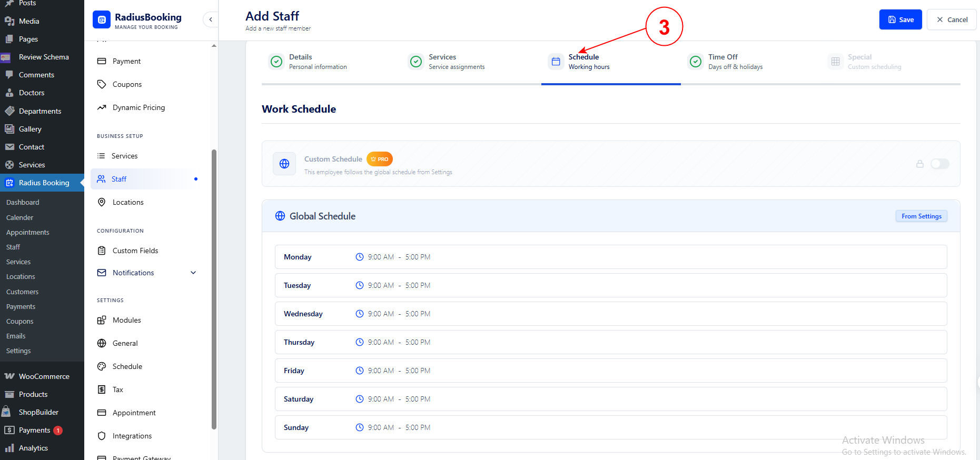
Task: Click the clock icon in the Sunday row
Action: (360, 427)
